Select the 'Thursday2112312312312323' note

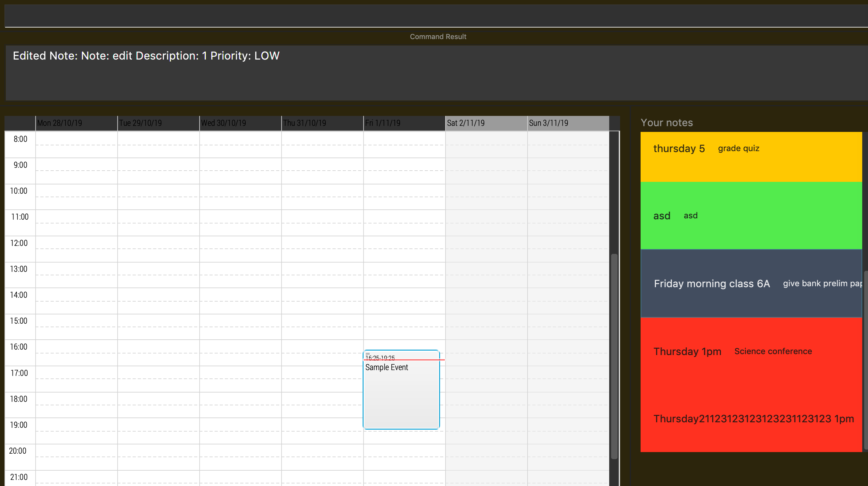click(751, 419)
